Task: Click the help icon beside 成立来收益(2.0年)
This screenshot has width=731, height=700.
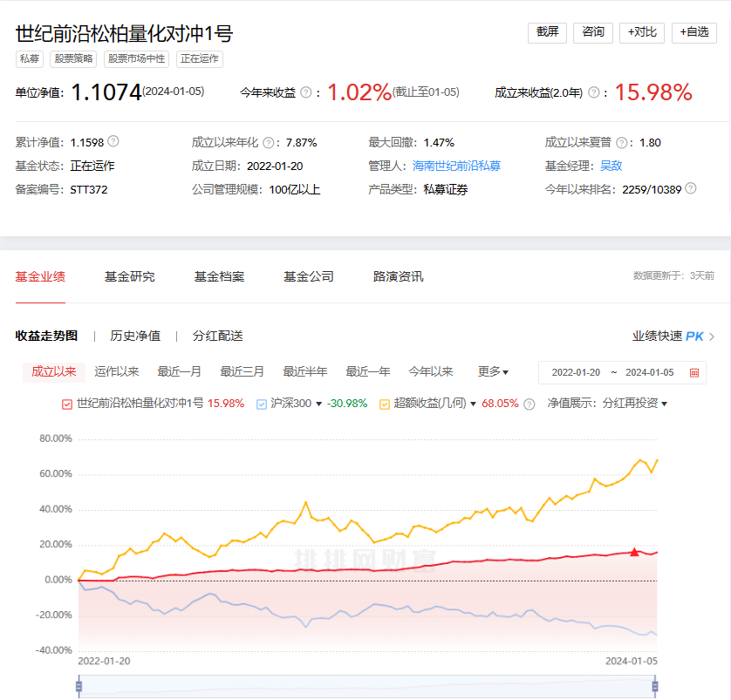Action: (x=593, y=92)
